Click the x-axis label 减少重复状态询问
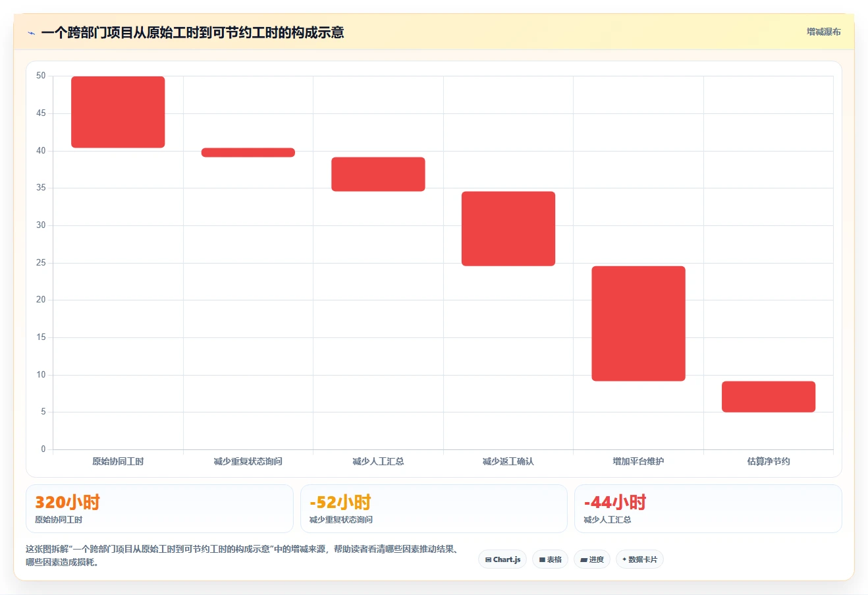The image size is (868, 595). (248, 461)
